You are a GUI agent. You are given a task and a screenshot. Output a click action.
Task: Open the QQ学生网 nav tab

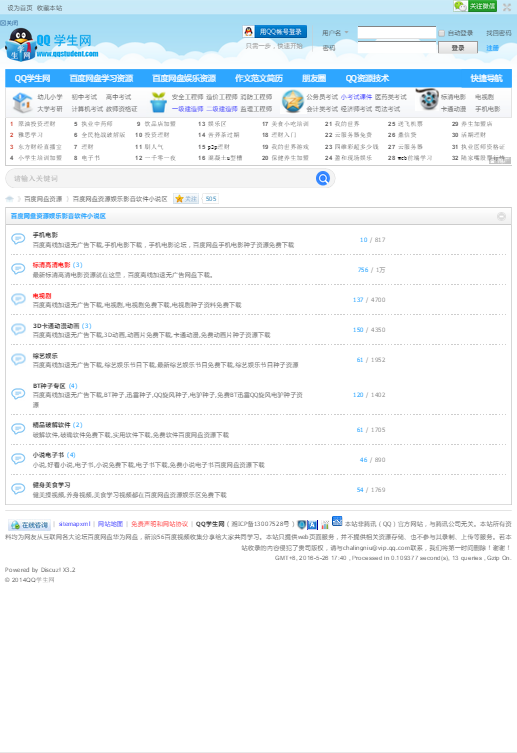tap(32, 78)
